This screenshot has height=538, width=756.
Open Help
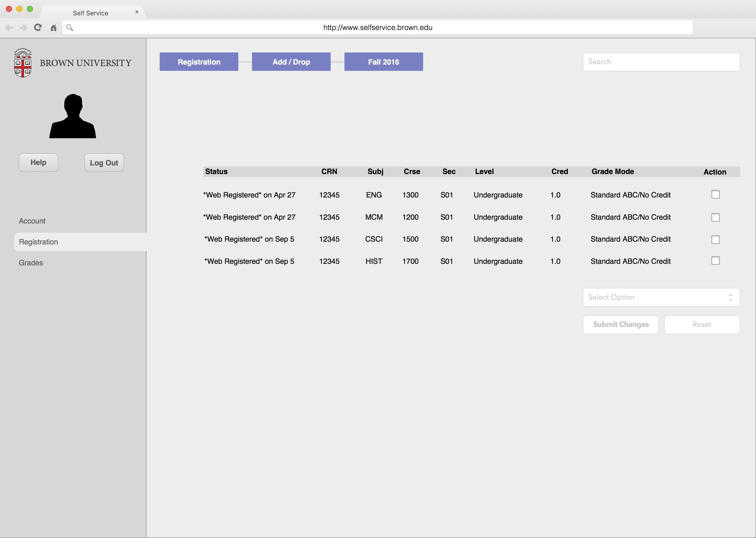pyautogui.click(x=38, y=162)
